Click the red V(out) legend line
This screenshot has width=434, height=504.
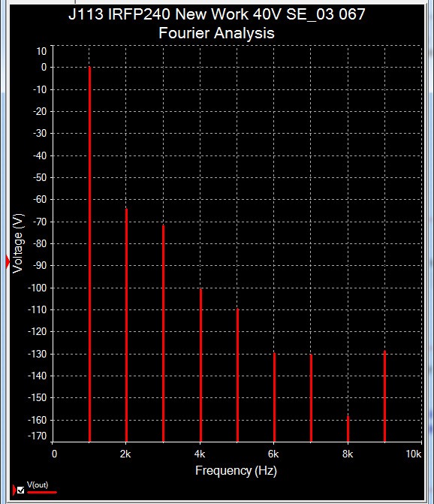[42, 492]
